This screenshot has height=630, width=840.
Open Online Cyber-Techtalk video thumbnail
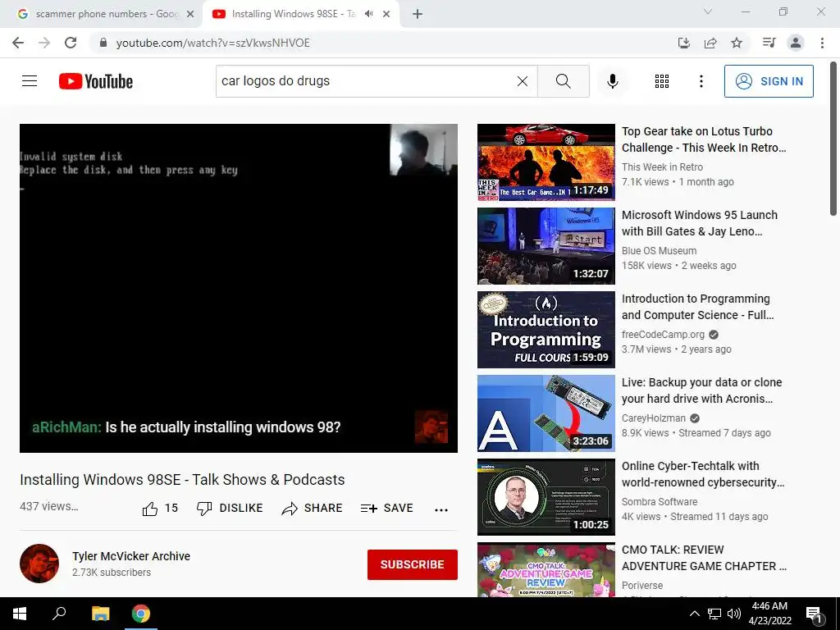(x=546, y=496)
